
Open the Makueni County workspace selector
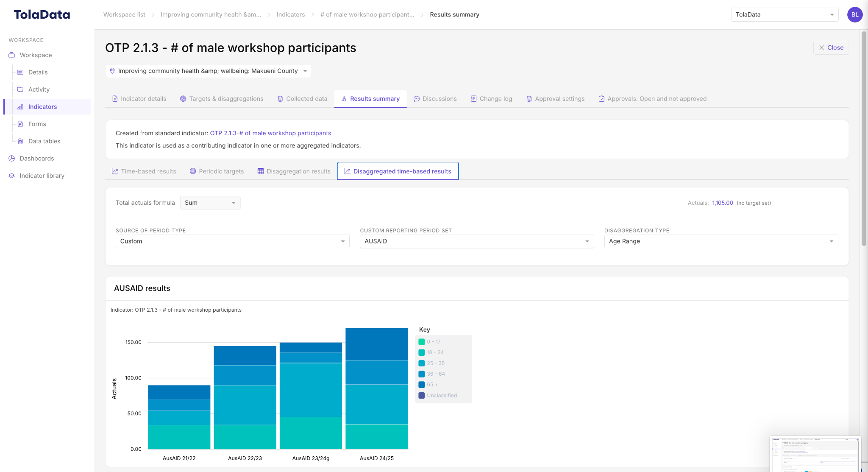[x=208, y=71]
